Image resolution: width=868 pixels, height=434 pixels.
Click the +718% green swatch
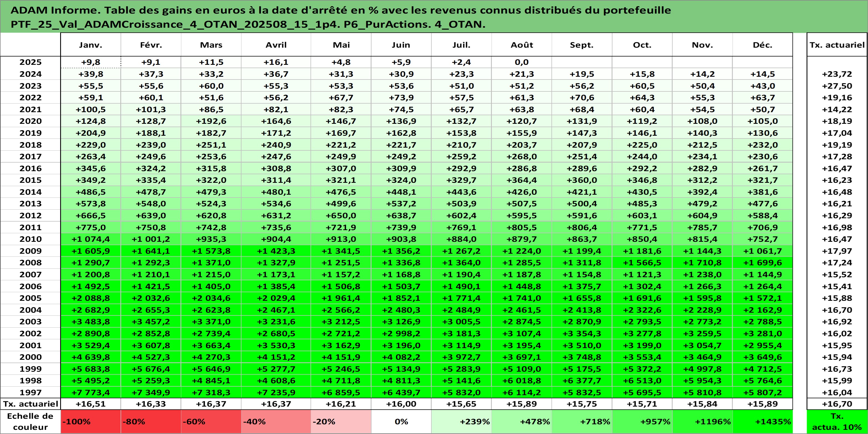(582, 422)
